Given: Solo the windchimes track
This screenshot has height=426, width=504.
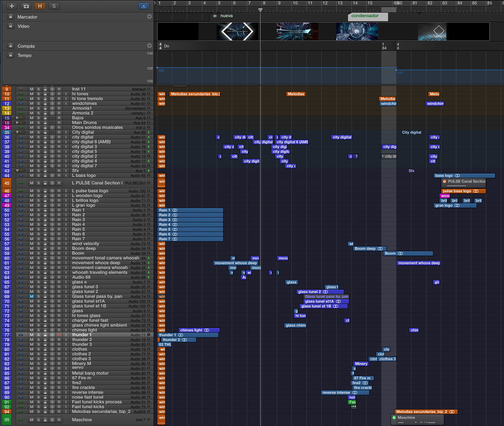Looking at the screenshot, I should tap(39, 104).
